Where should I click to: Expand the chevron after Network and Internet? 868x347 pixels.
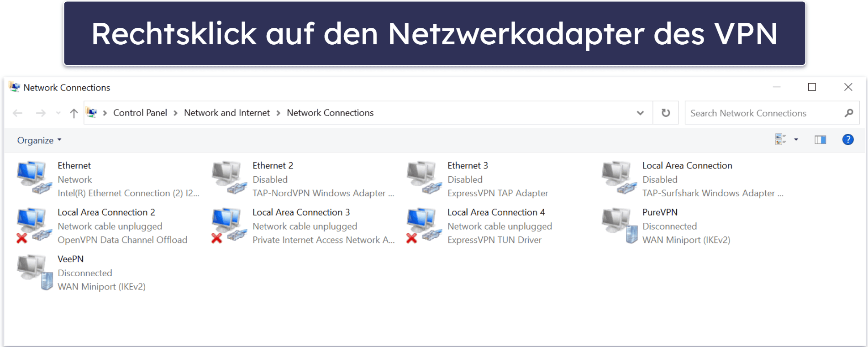pyautogui.click(x=278, y=113)
